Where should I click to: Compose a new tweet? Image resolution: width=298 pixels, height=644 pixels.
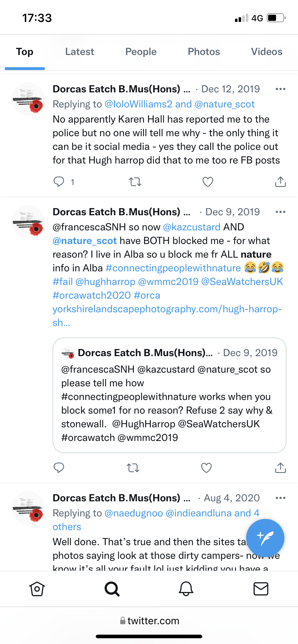pyautogui.click(x=265, y=538)
